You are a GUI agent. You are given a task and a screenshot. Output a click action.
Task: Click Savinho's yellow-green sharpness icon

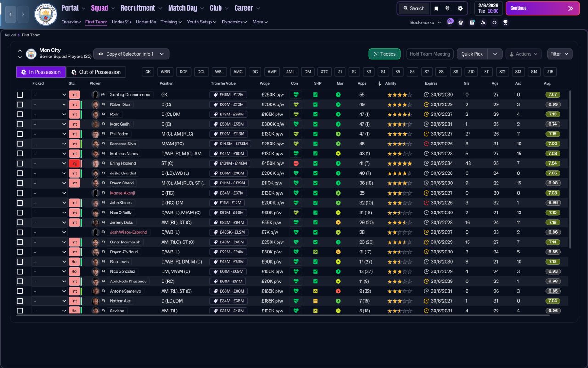[316, 310]
